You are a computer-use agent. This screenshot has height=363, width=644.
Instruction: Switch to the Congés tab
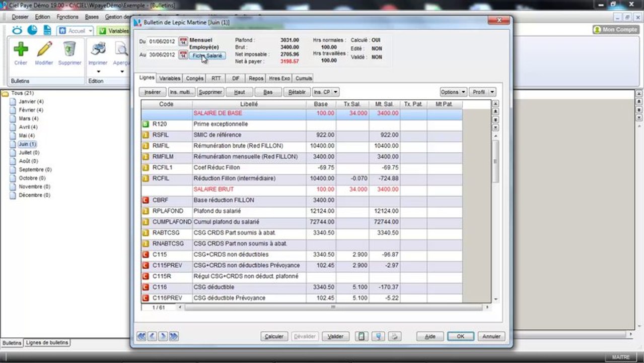[x=195, y=79]
